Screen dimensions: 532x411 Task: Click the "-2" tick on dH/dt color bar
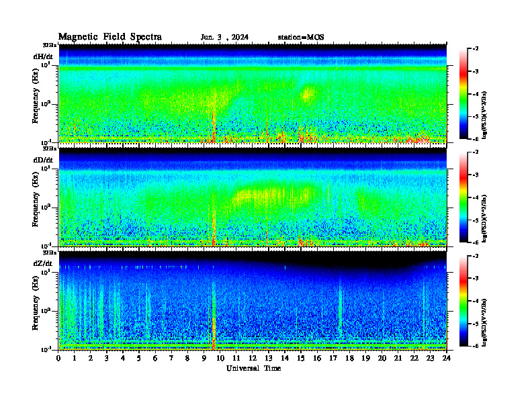coord(474,49)
